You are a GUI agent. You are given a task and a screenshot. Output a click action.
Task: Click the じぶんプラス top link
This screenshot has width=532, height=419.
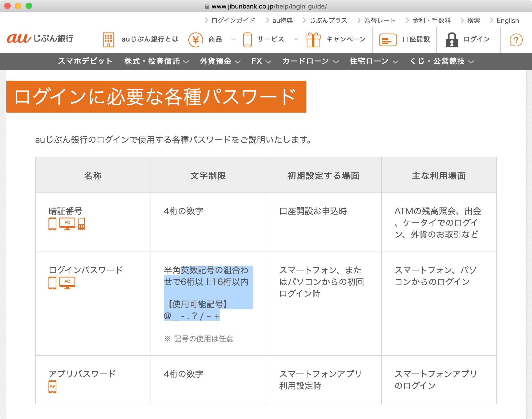click(329, 20)
